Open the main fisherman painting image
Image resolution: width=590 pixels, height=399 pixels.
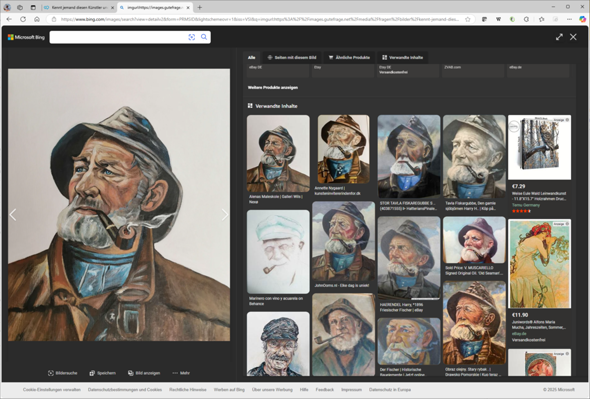(x=119, y=205)
